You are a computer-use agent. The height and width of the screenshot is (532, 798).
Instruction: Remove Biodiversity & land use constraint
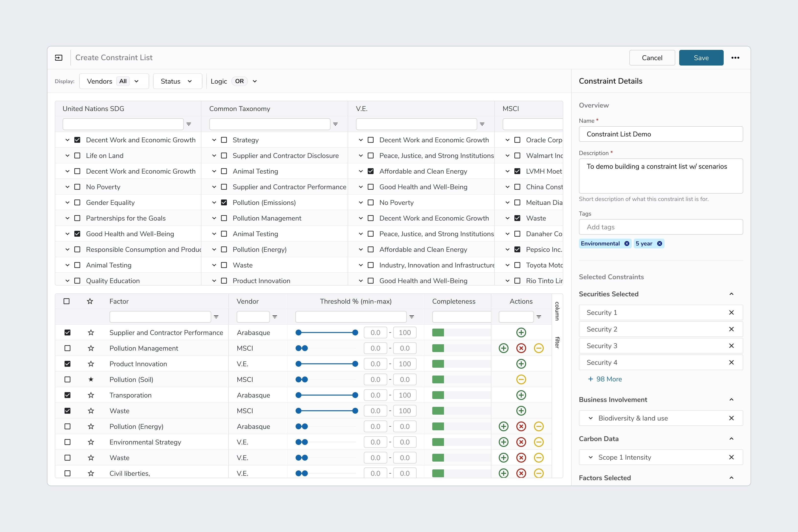click(731, 418)
